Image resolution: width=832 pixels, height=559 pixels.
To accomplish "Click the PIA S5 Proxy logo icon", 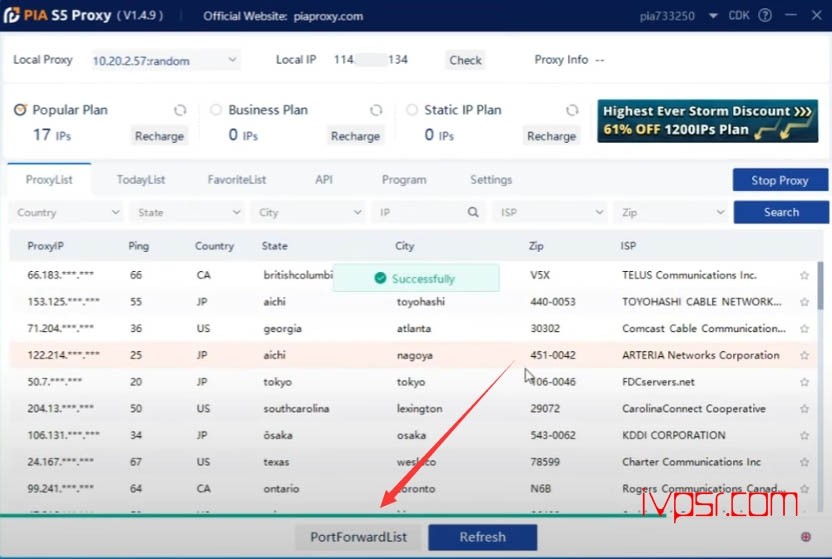I will click(12, 15).
